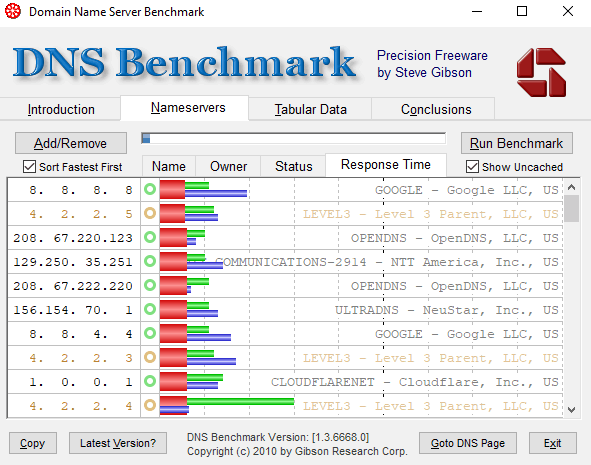591x465 pixels.
Task: Open Goto DNS Page button
Action: click(468, 443)
